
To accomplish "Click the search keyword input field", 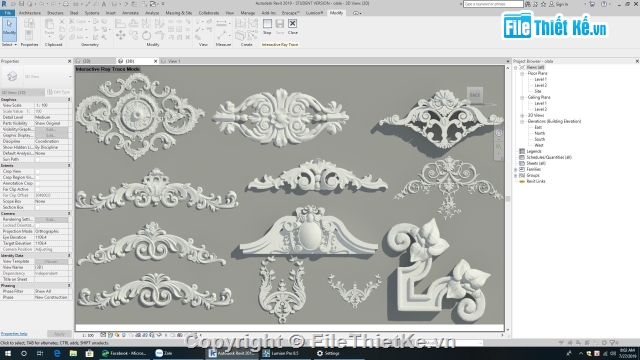I will 493,4.
